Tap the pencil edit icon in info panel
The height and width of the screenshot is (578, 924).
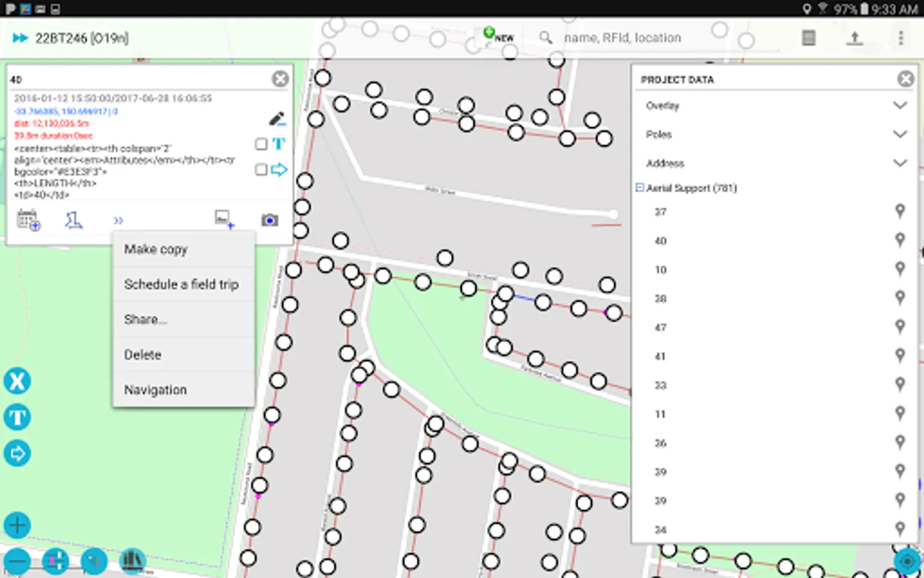(277, 119)
